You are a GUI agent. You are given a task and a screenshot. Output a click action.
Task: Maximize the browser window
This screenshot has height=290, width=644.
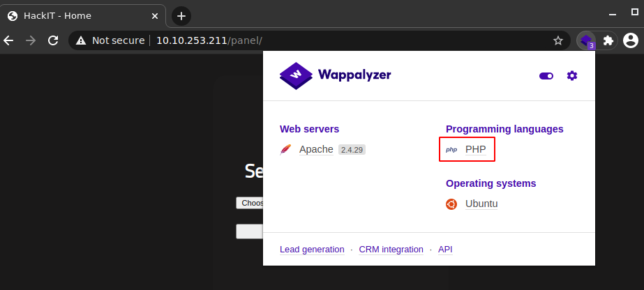coord(634,13)
